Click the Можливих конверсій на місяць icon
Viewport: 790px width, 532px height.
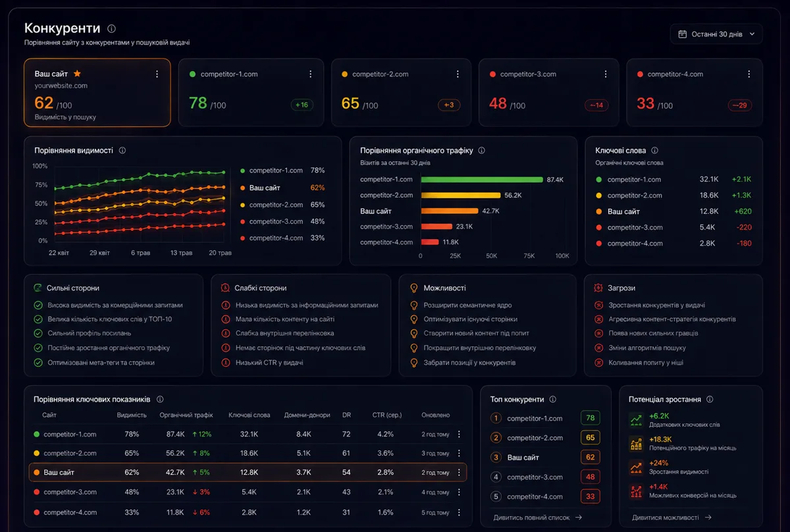[636, 491]
